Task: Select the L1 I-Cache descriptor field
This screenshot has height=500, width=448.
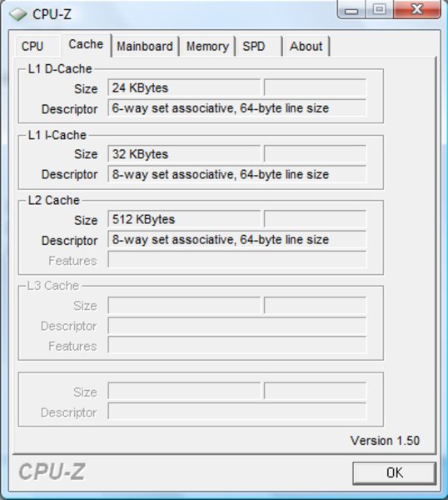Action: tap(237, 174)
